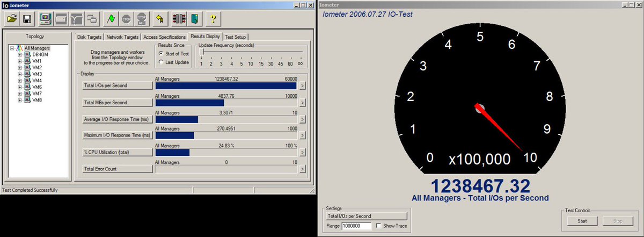Click Start in Test Controls
The height and width of the screenshot is (237, 644).
click(582, 221)
